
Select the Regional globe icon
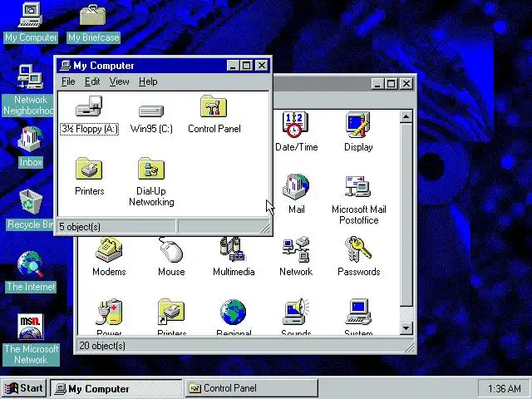coord(233,312)
